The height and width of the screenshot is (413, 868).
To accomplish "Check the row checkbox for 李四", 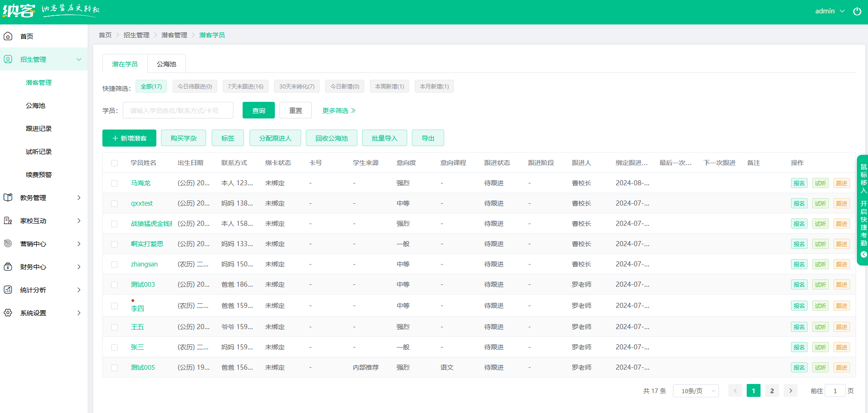I will [114, 306].
